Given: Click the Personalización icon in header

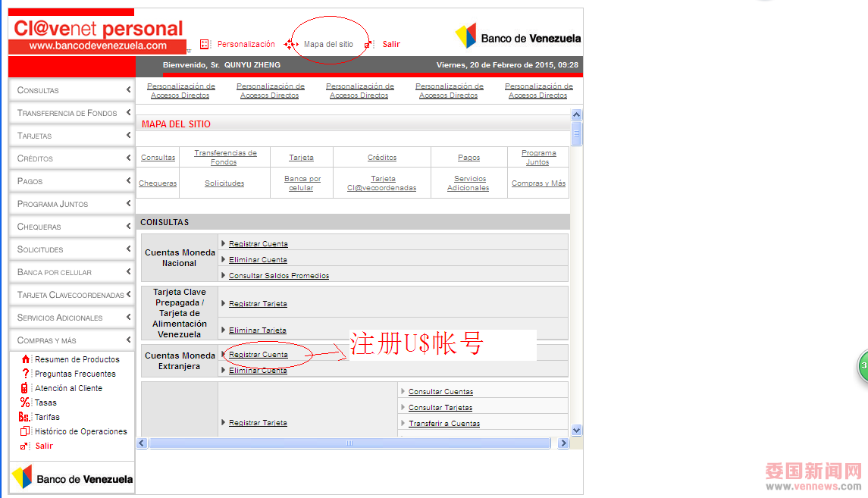Looking at the screenshot, I should [x=205, y=44].
